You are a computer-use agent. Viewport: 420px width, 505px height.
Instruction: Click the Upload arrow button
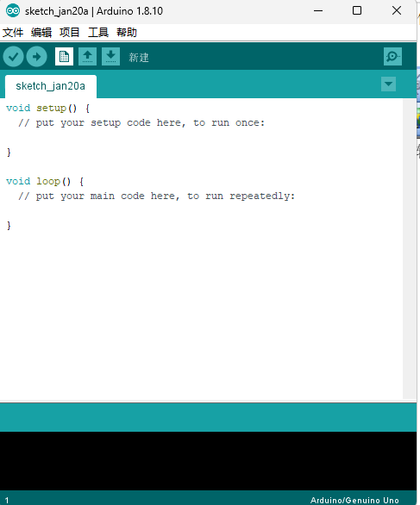pyautogui.click(x=37, y=57)
